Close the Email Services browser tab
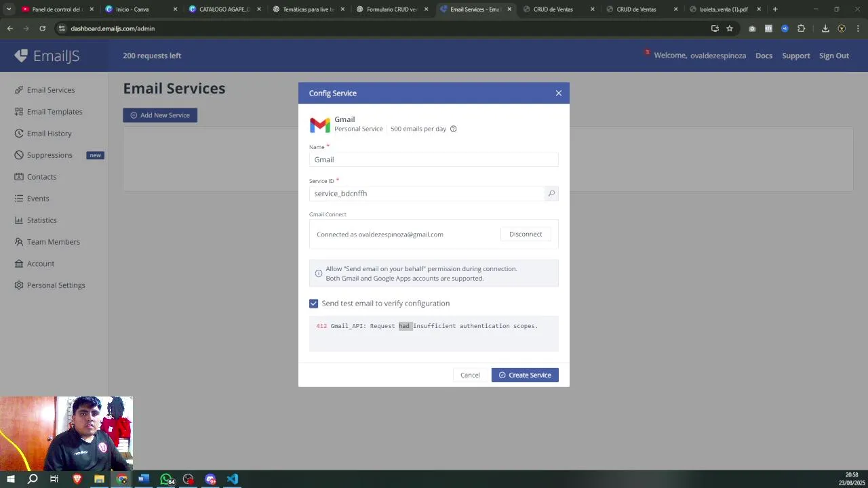The width and height of the screenshot is (868, 488). (509, 9)
